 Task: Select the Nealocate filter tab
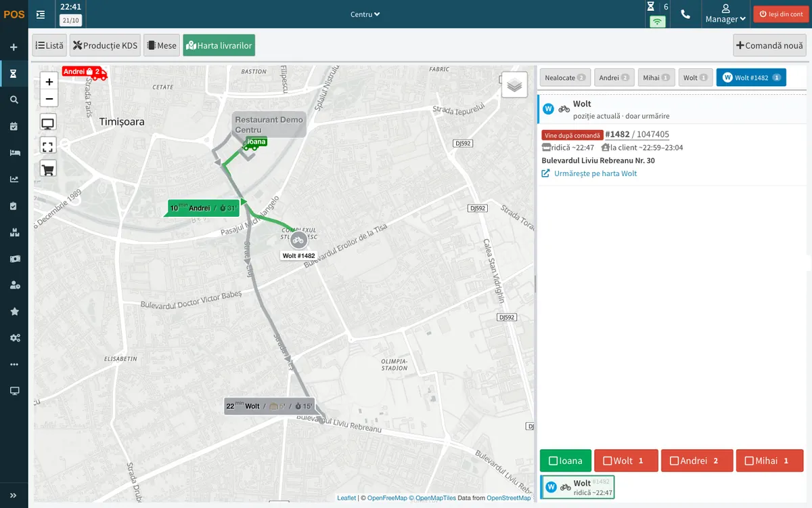(x=565, y=78)
